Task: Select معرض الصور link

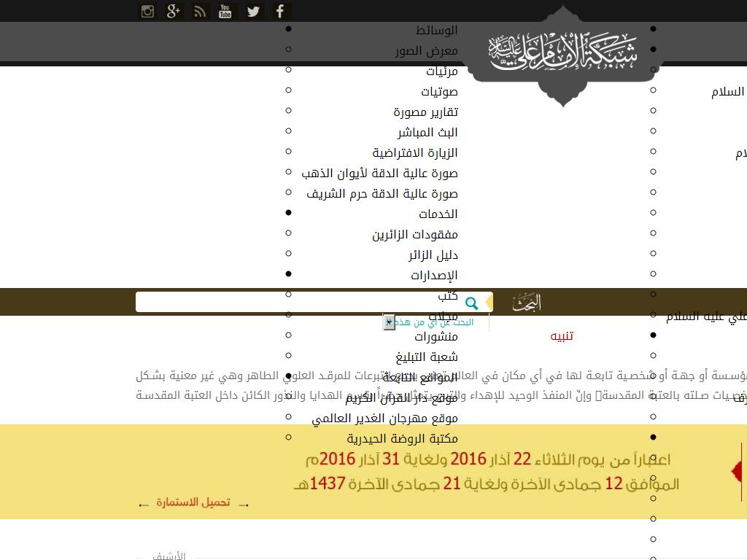Action: [x=426, y=50]
